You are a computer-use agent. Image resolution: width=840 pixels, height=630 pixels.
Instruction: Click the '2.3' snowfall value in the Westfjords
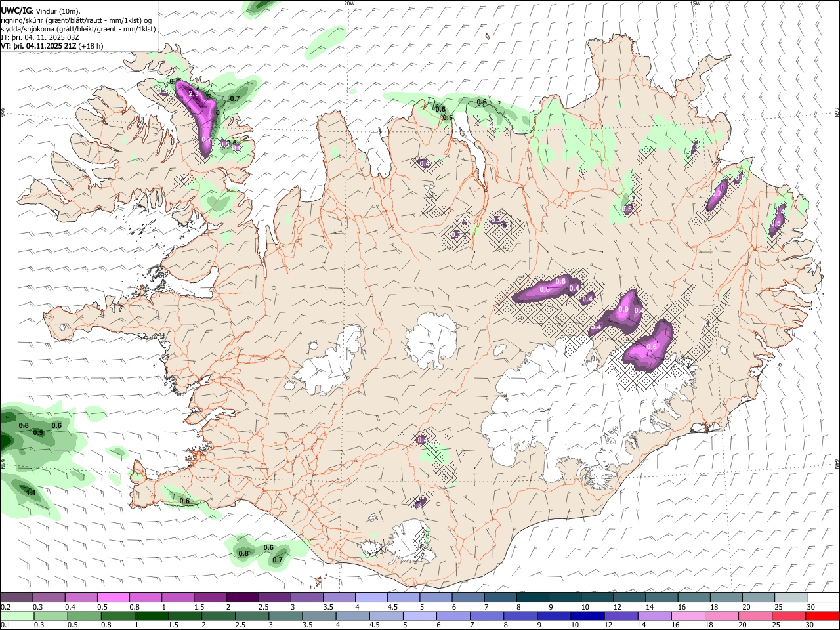pyautogui.click(x=193, y=94)
